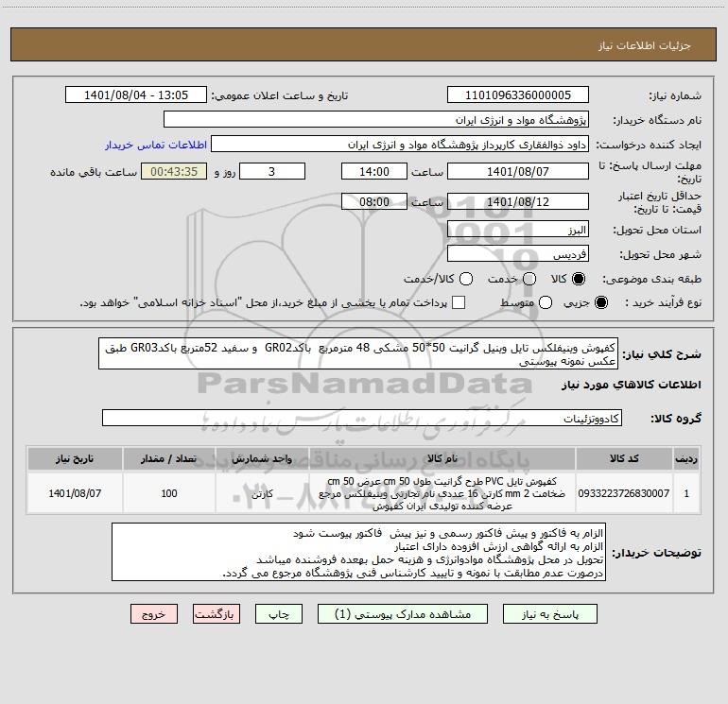The image size is (728, 704).
Task: Click the announcement date field 1401/08/04 - 13:05
Action: (x=136, y=94)
